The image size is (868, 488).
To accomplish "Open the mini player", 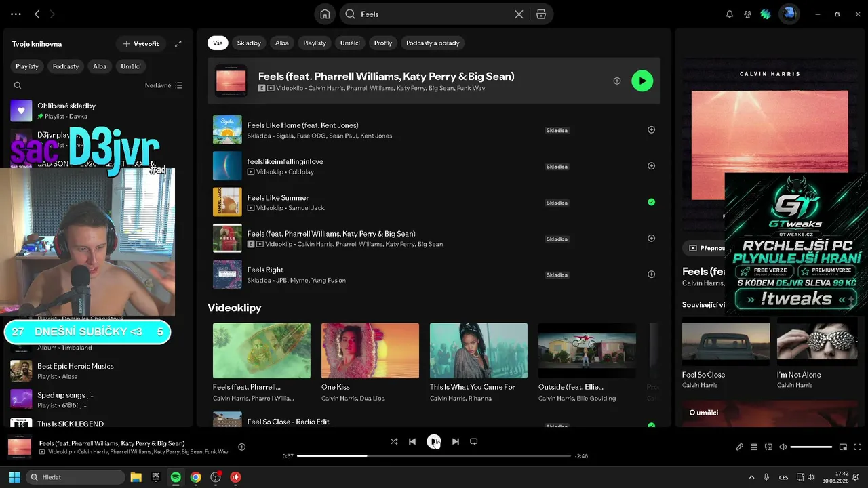I will (843, 447).
